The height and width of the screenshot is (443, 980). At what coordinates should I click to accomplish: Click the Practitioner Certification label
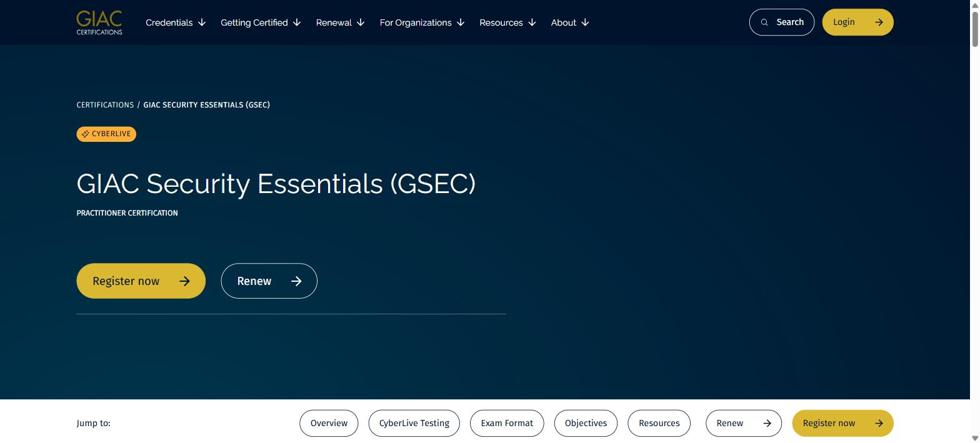point(127,213)
